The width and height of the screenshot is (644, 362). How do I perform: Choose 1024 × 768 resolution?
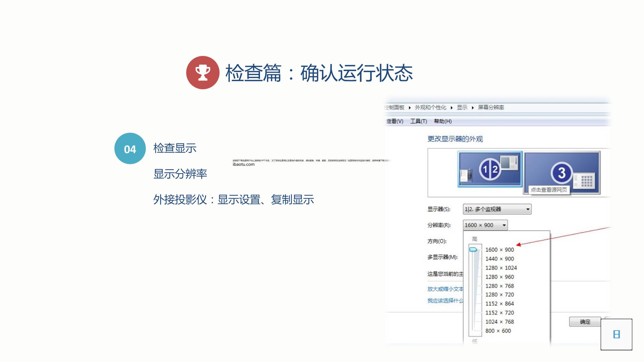[499, 322]
